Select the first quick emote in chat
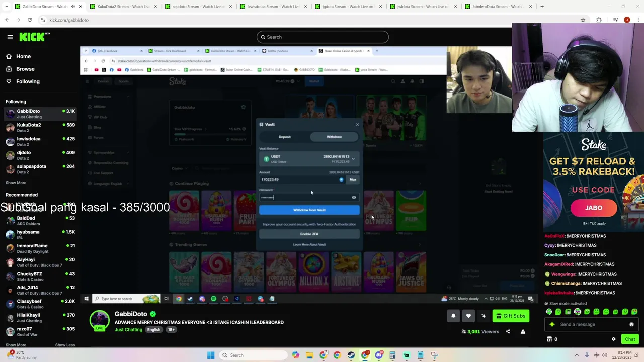The width and height of the screenshot is (644, 362). point(549,312)
